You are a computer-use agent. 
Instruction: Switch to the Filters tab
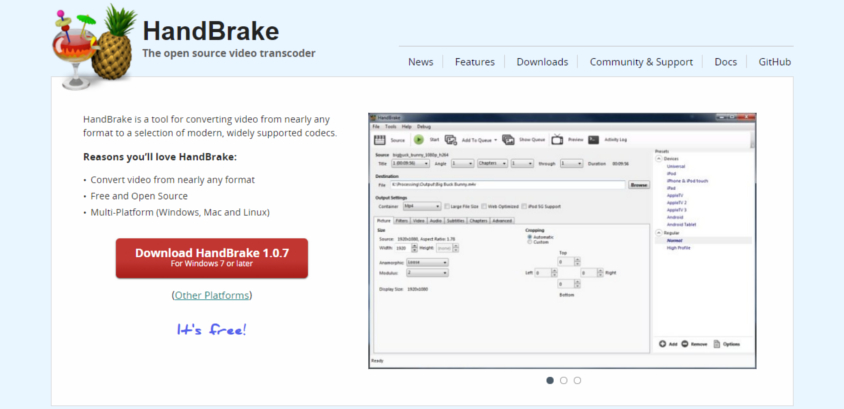pos(402,221)
